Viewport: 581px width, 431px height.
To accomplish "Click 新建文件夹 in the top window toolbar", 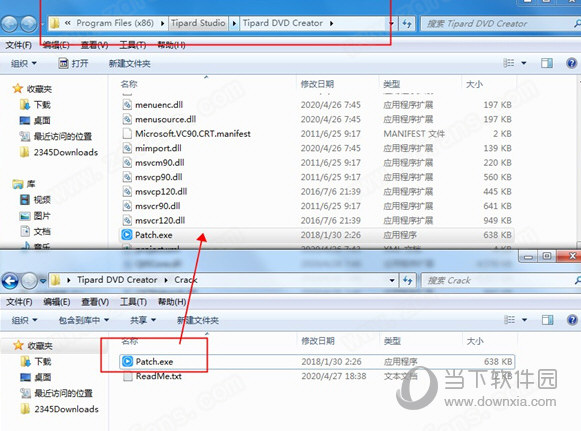I will (129, 63).
